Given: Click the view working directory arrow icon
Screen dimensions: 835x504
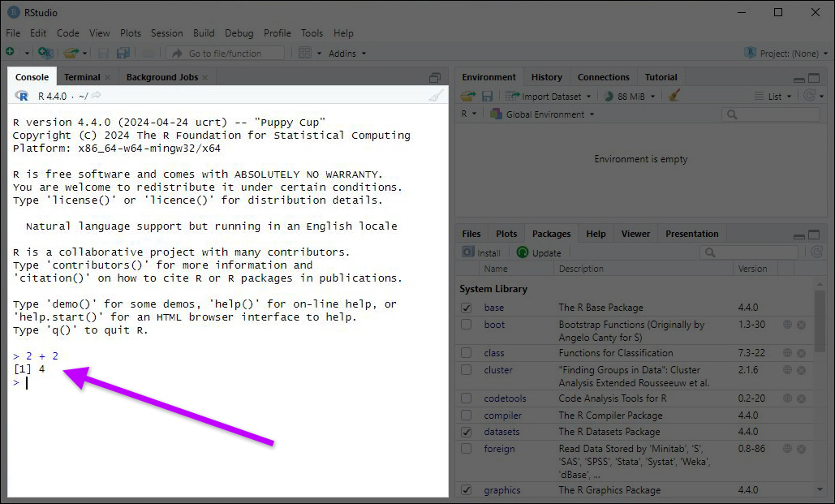Looking at the screenshot, I should coord(97,96).
